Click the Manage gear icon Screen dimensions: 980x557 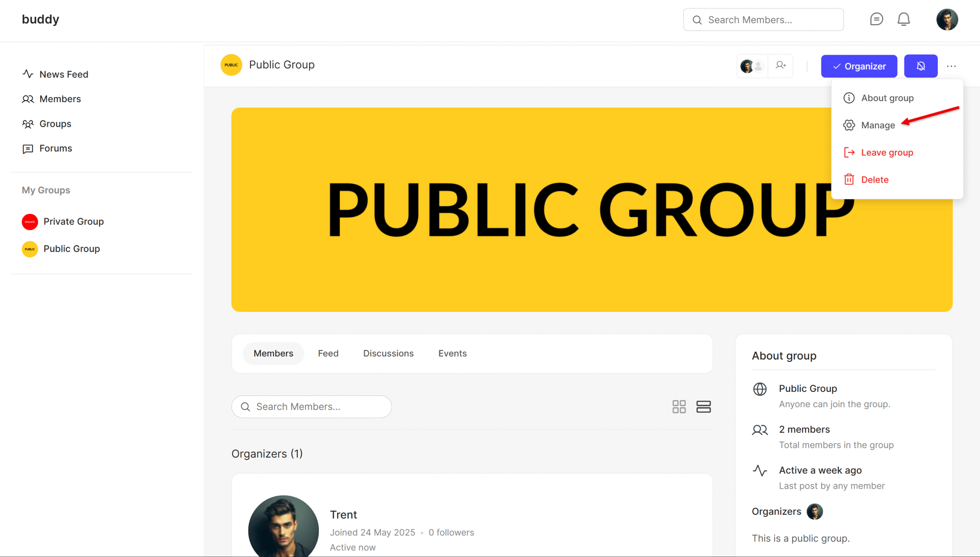[x=849, y=125]
